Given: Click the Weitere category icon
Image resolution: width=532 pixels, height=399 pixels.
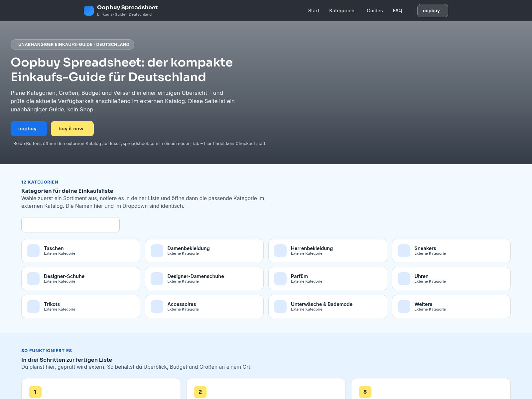Looking at the screenshot, I should (404, 307).
